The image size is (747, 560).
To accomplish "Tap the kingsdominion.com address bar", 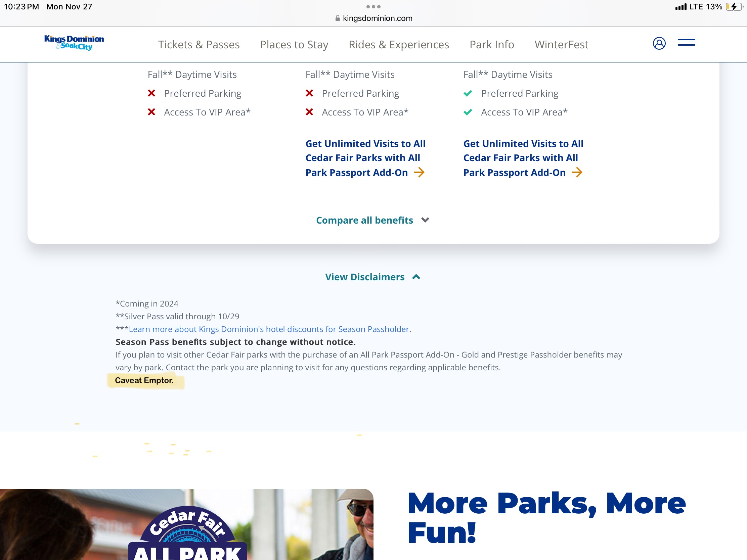I will pos(373,18).
